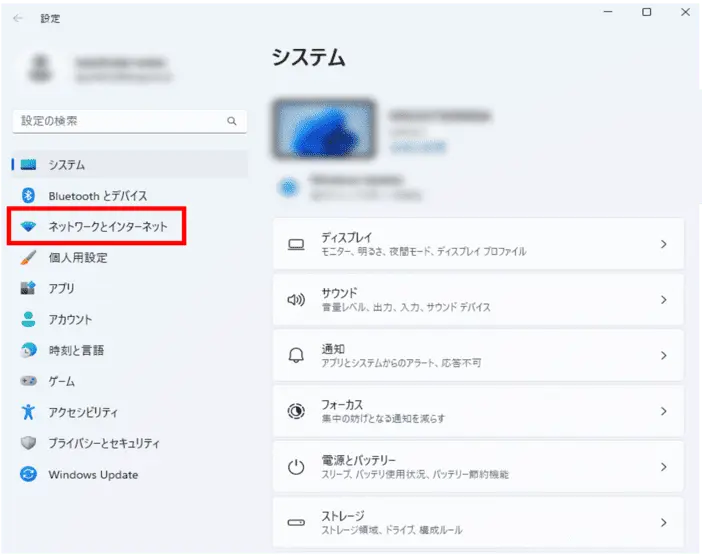
Task: Click the ゲーム controller icon
Action: (x=28, y=382)
